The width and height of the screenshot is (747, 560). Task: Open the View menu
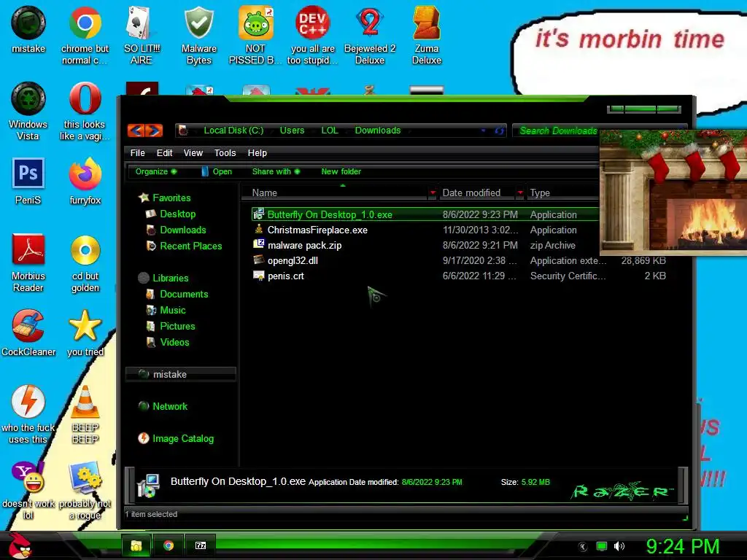click(193, 153)
